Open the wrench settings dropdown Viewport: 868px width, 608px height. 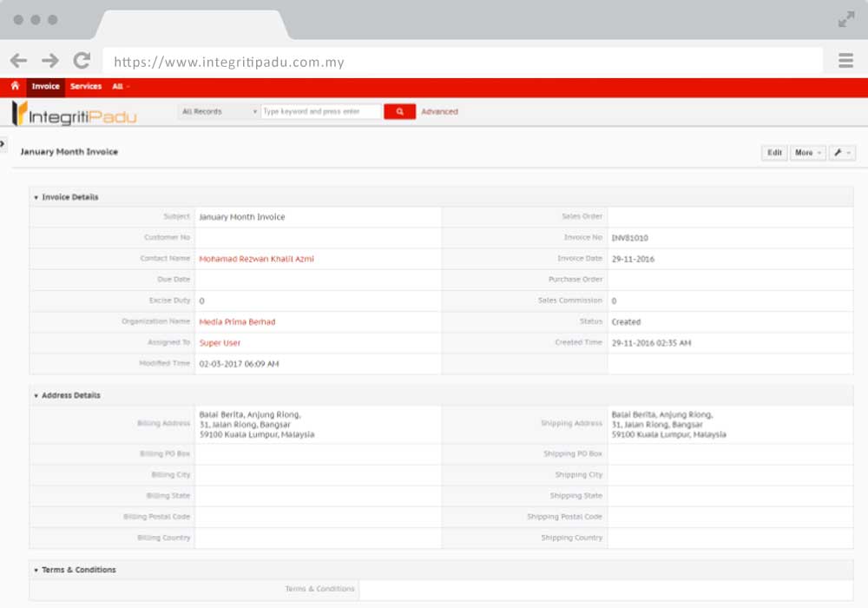click(842, 153)
